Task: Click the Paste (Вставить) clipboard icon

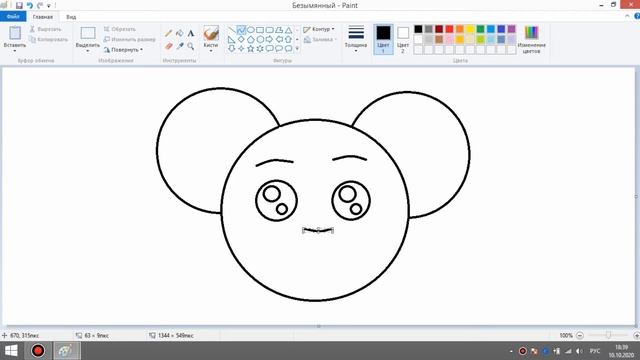Action: (x=15, y=33)
